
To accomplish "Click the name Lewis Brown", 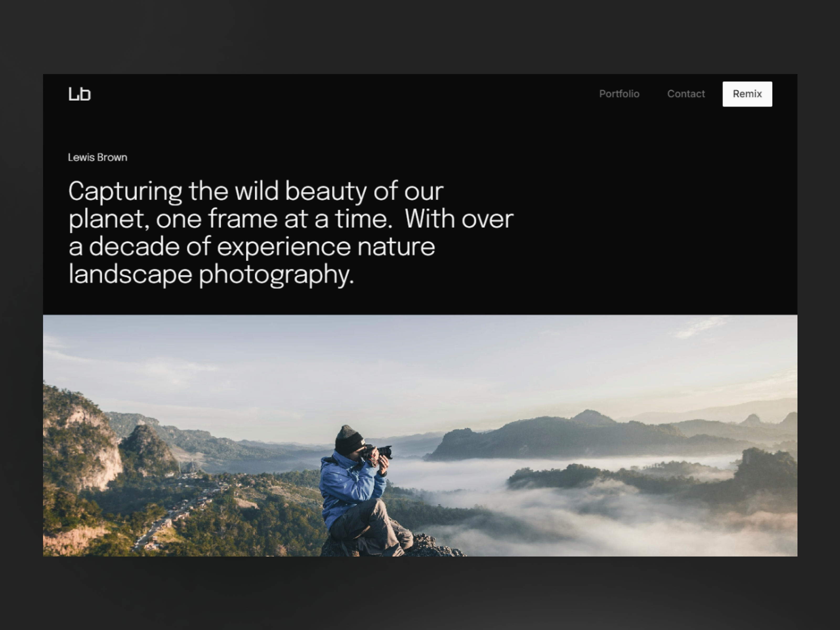I will coord(98,157).
